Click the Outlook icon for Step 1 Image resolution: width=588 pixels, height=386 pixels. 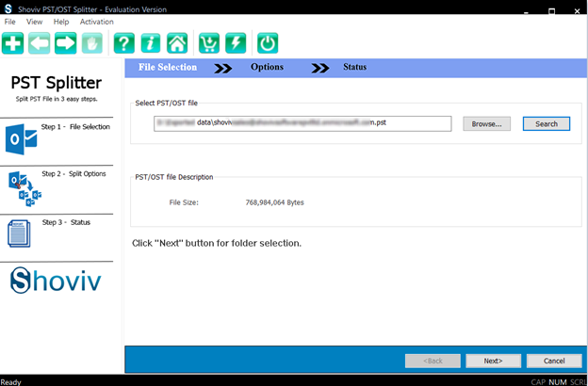[21, 139]
